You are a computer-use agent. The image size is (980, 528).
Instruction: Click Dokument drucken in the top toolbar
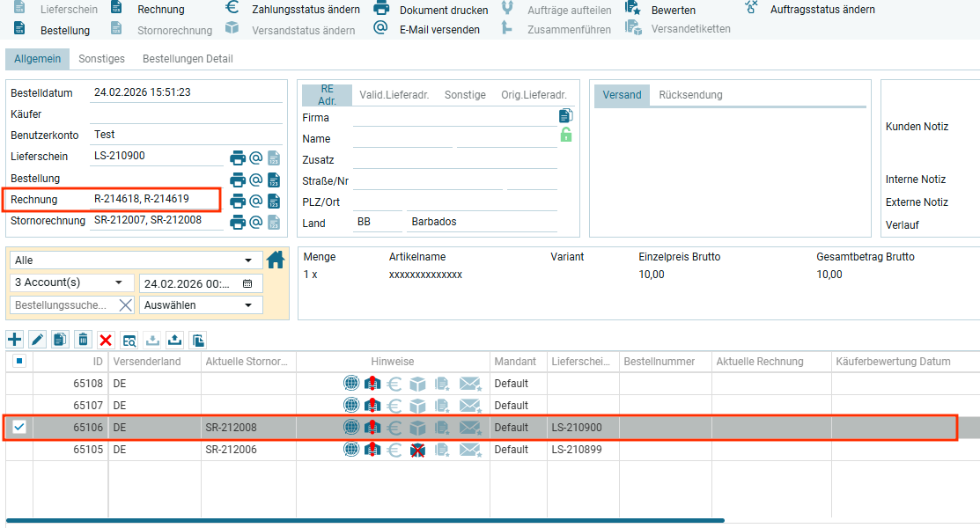point(432,10)
